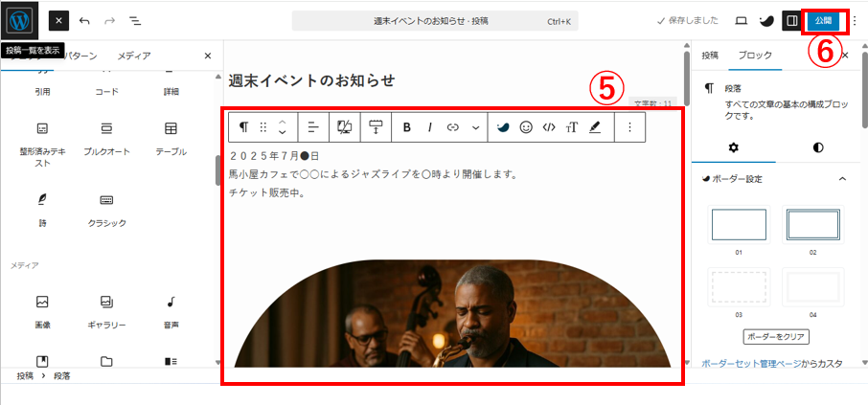
Task: Move the paragraph block down
Action: pos(282,132)
